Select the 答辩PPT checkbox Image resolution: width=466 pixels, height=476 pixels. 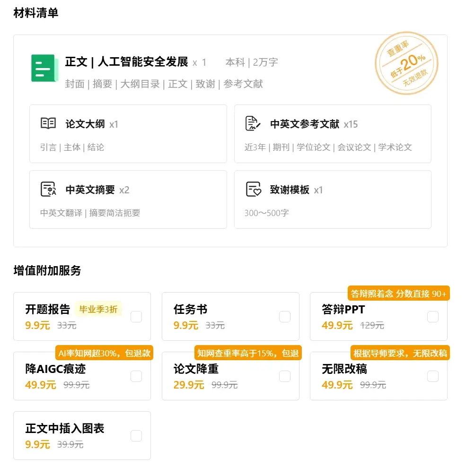[x=433, y=317]
